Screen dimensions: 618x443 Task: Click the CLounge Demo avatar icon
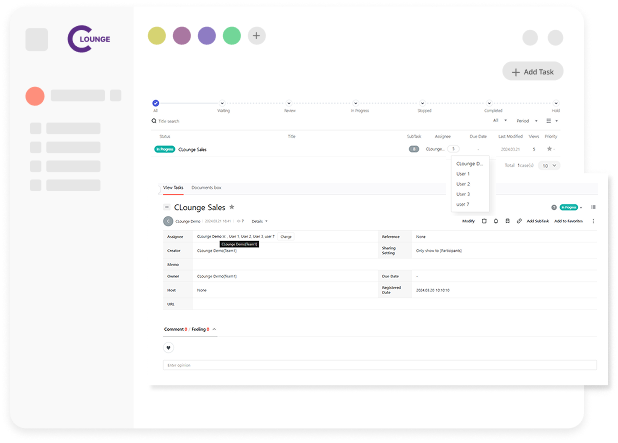click(x=168, y=221)
